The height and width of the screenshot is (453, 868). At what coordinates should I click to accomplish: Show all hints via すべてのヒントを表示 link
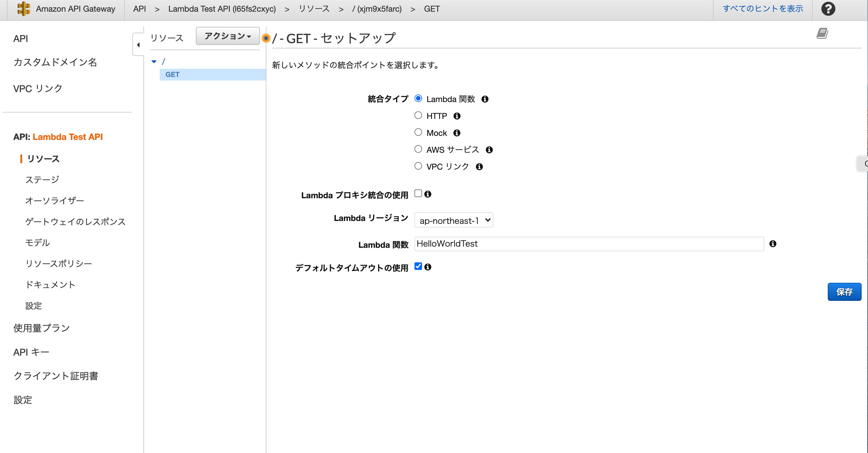pyautogui.click(x=762, y=9)
